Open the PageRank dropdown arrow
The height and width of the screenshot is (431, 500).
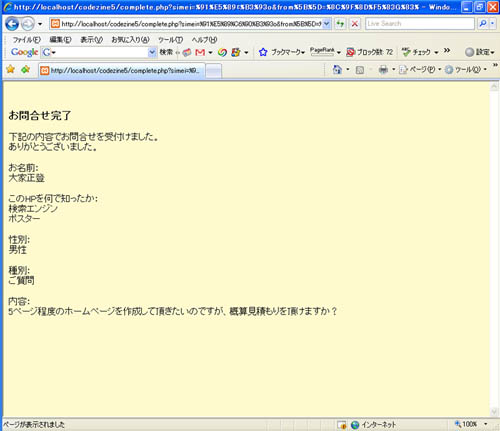click(x=339, y=53)
